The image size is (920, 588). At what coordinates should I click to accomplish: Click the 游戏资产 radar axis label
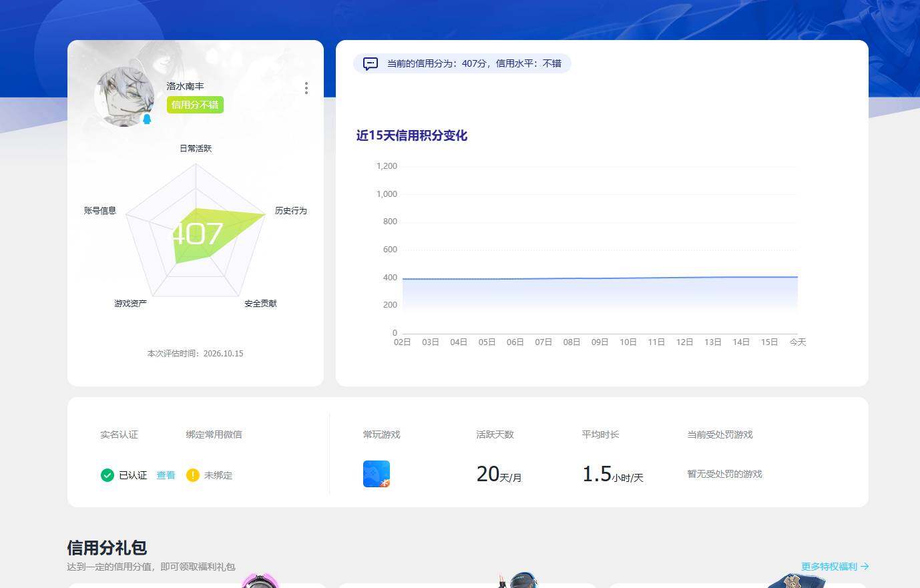(130, 304)
